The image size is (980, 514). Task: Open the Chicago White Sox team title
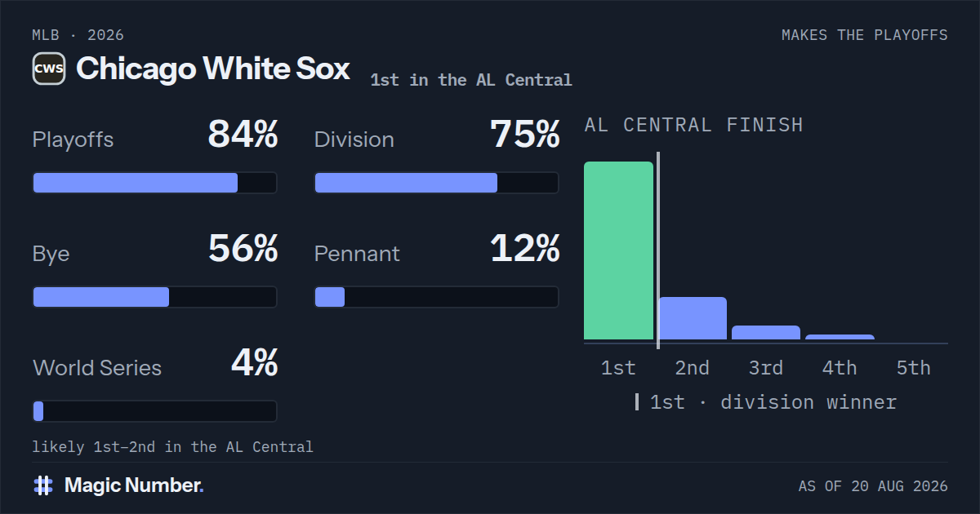pyautogui.click(x=213, y=69)
